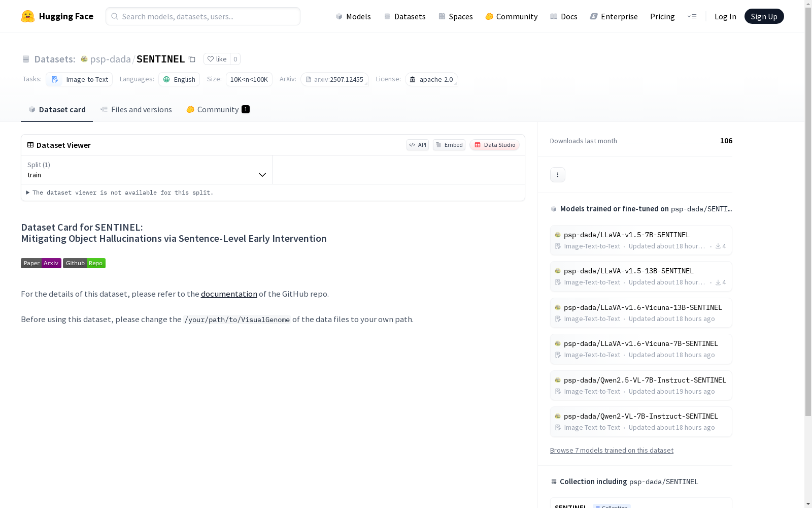Image resolution: width=812 pixels, height=508 pixels.
Task: Open Enterprise in the top navigation
Action: 614,16
